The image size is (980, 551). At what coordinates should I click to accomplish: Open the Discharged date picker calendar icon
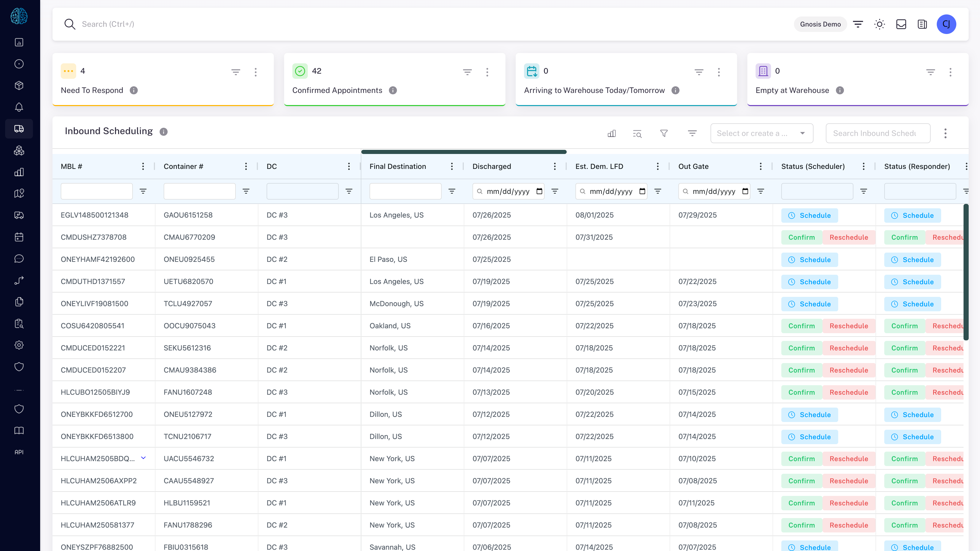pos(539,191)
